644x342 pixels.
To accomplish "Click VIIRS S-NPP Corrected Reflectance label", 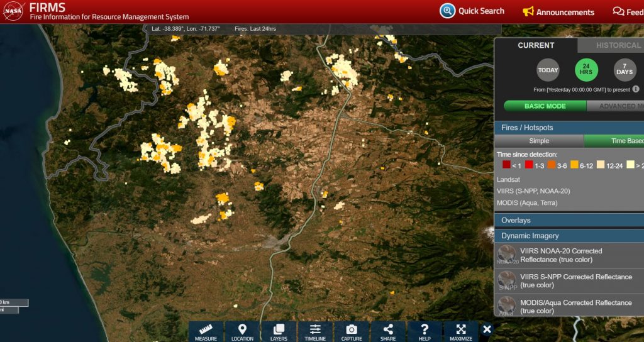I will 576,281.
